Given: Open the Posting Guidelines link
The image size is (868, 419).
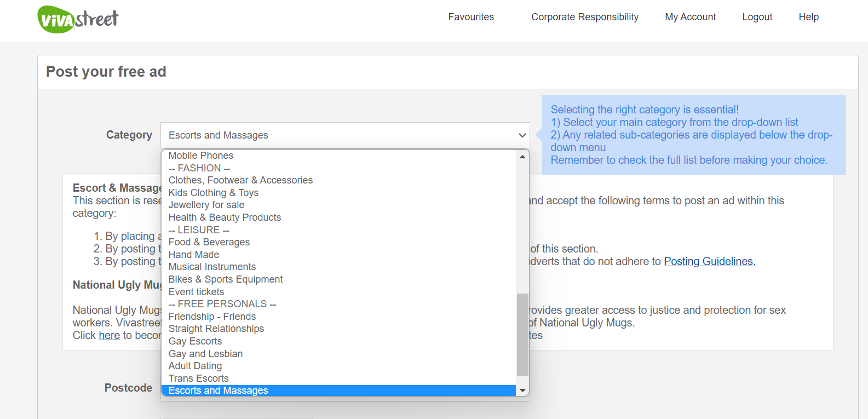Looking at the screenshot, I should click(710, 261).
